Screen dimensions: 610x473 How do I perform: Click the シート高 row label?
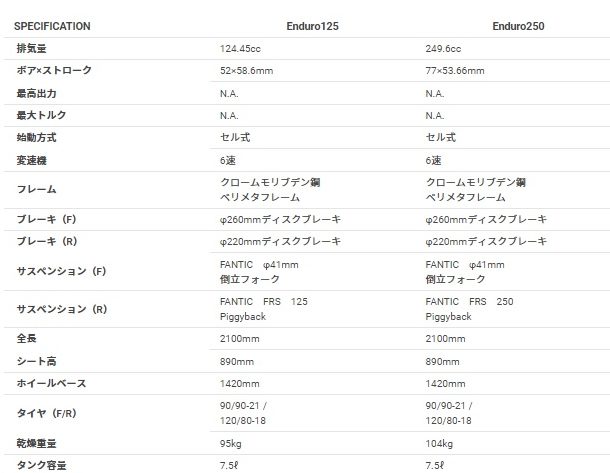click(36, 361)
